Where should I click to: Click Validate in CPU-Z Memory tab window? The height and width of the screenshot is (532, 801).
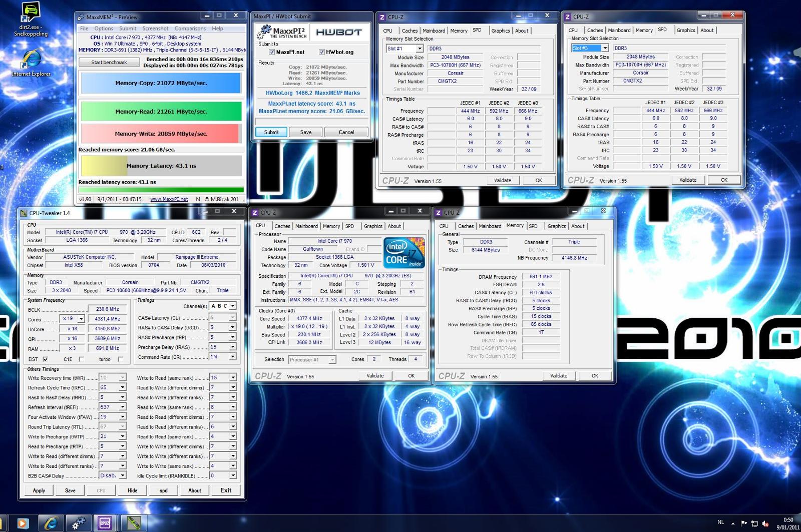pos(559,376)
